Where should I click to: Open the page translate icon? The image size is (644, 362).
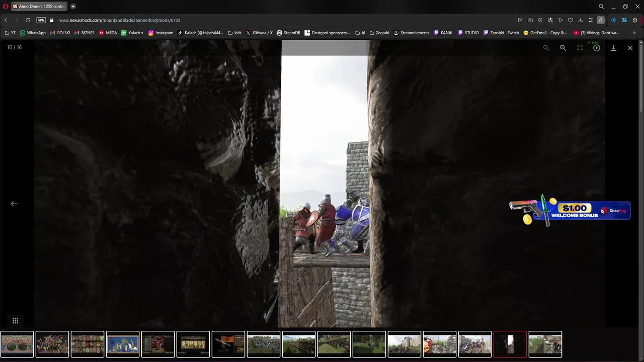click(x=550, y=20)
